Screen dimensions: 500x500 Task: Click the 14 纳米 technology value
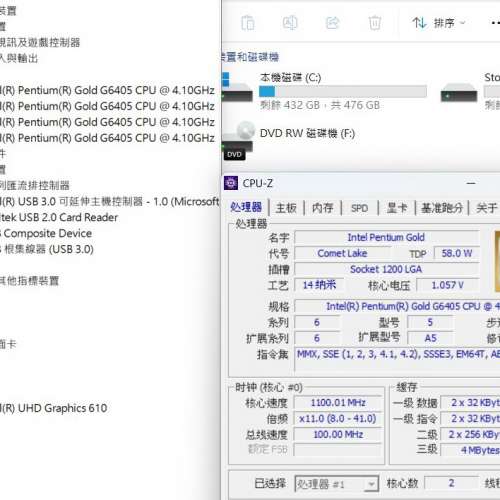319,285
